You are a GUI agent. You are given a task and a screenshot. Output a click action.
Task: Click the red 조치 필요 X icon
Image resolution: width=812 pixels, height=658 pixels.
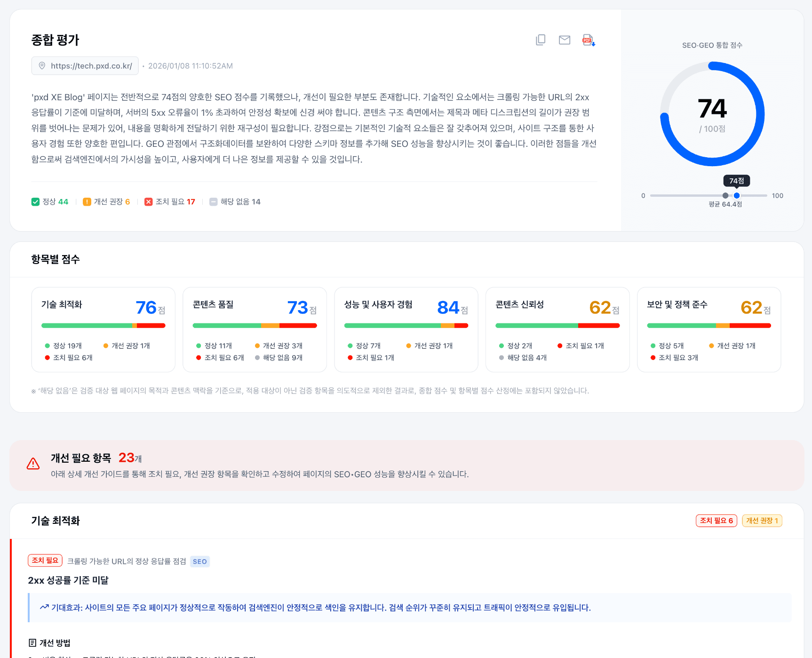(x=148, y=202)
